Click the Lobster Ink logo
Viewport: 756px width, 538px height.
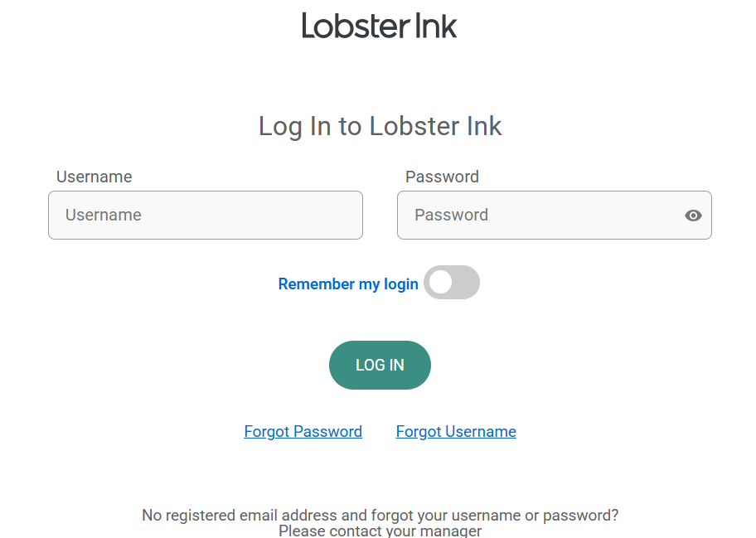coord(379,26)
